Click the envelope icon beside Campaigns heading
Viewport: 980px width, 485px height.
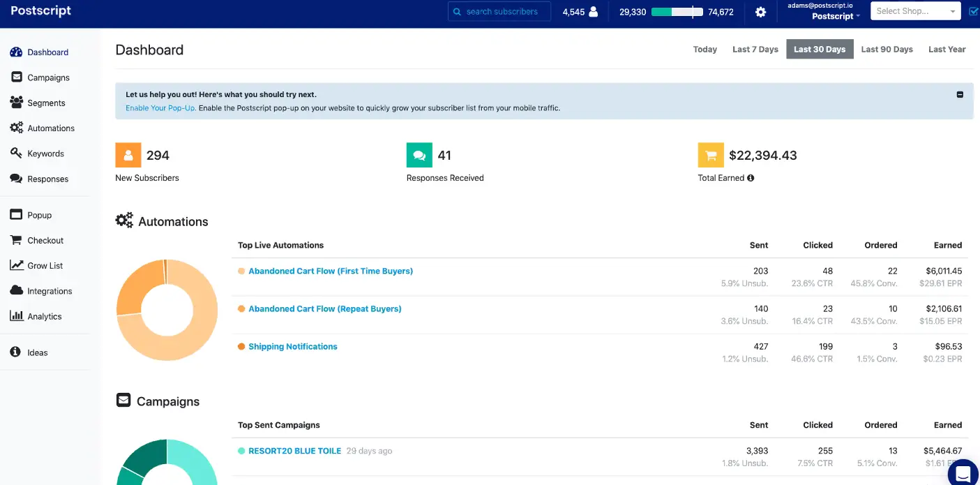(x=123, y=401)
